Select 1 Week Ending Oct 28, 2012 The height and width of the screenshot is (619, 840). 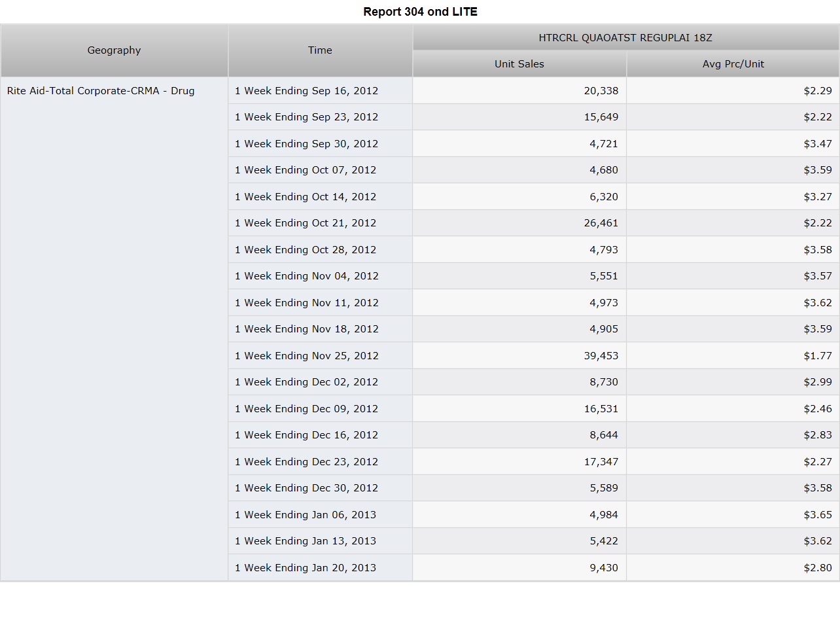[320, 249]
